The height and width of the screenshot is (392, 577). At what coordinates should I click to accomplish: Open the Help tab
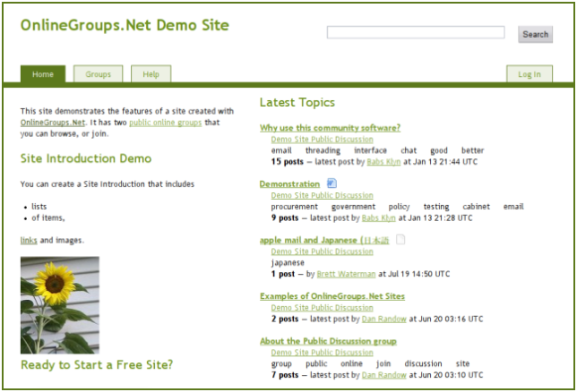(151, 74)
